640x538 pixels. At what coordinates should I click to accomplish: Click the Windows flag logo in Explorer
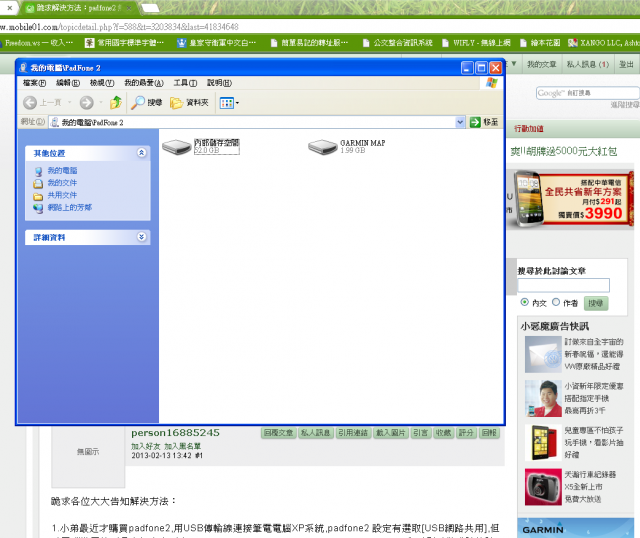[x=491, y=83]
